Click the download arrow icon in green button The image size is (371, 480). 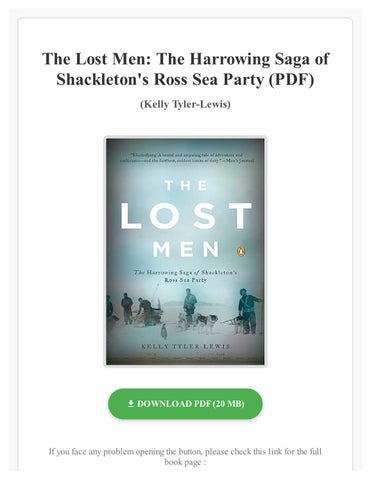tap(131, 404)
